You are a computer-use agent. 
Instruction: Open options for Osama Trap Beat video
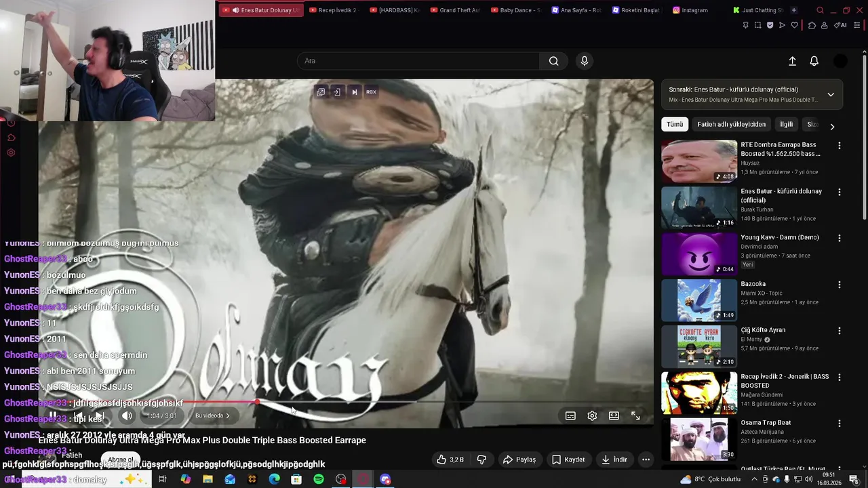pyautogui.click(x=840, y=424)
